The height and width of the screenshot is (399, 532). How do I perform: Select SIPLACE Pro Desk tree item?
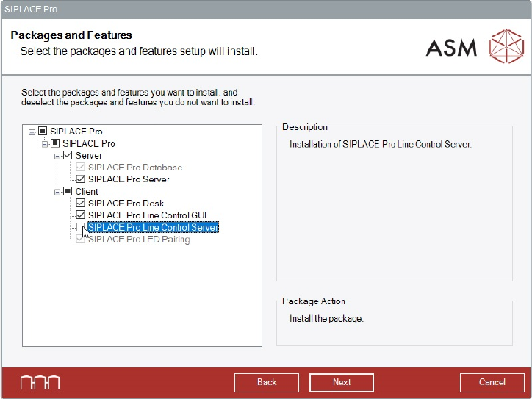126,204
